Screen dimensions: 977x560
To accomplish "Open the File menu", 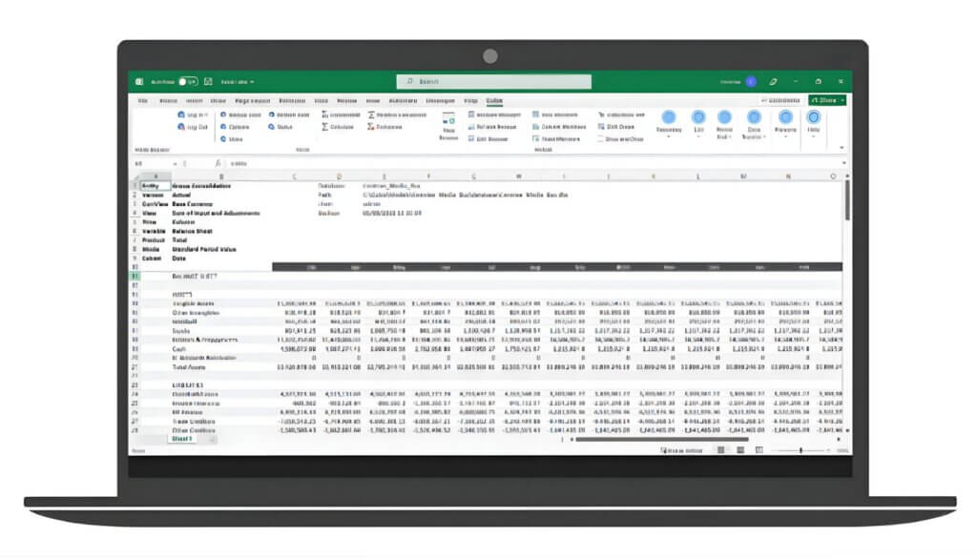I will click(142, 99).
